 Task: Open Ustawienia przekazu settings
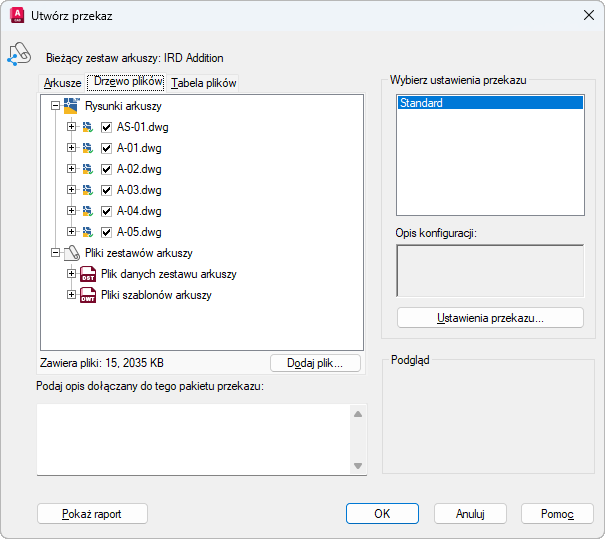pyautogui.click(x=490, y=318)
